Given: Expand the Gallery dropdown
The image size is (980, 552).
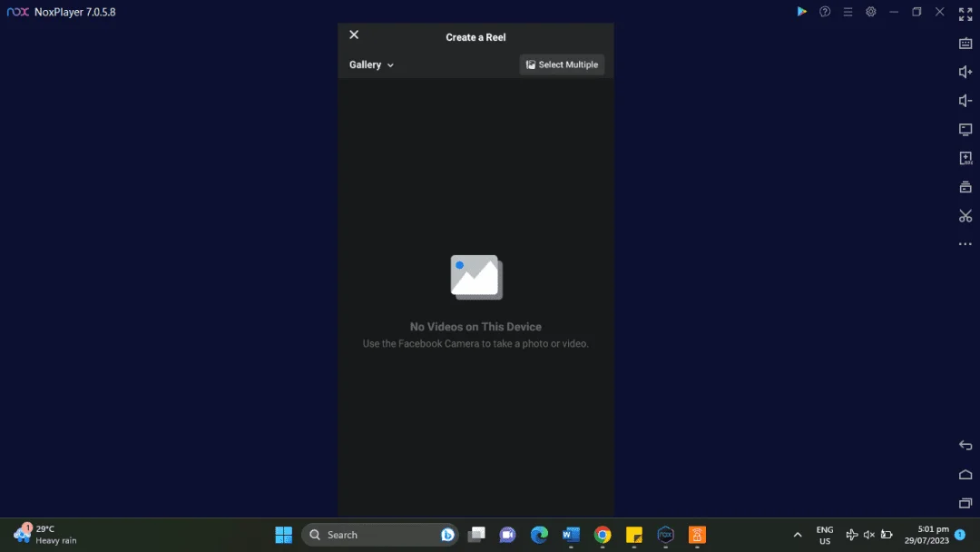Looking at the screenshot, I should [371, 64].
